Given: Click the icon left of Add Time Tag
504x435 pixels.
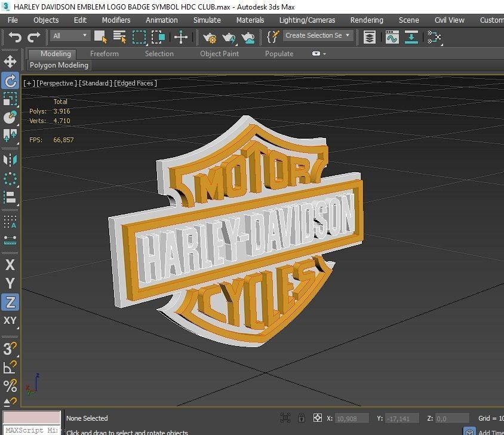Looking at the screenshot, I should coord(469,432).
